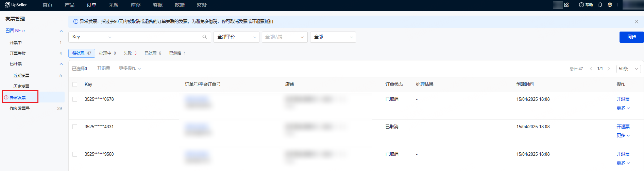Click key 3525******0678 cell
This screenshot has width=644, height=171.
(99, 99)
